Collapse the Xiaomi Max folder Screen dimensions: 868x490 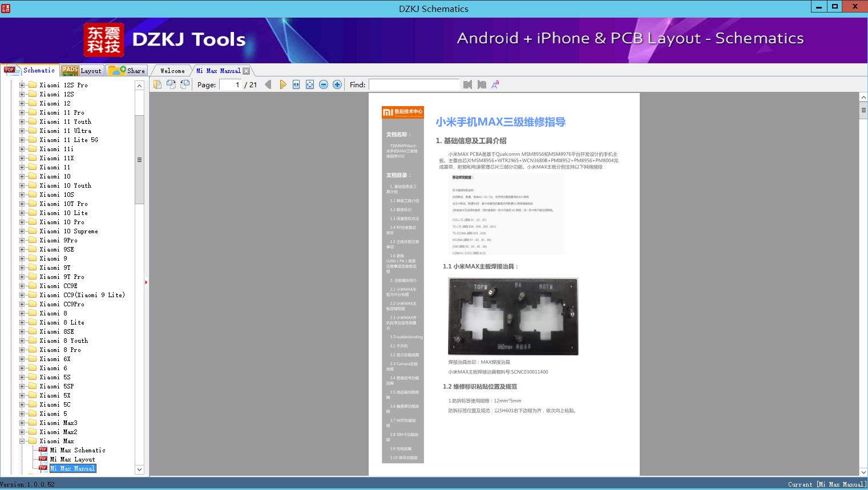[22, 441]
